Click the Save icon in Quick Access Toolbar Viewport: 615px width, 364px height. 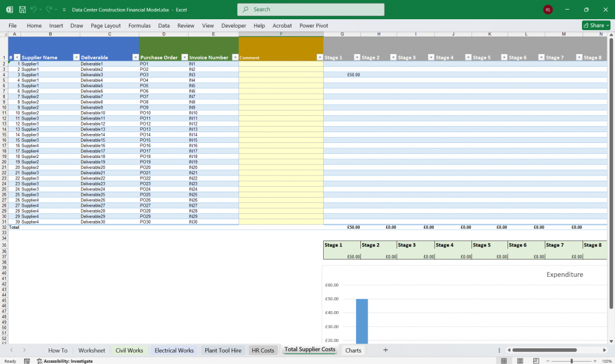22,9
